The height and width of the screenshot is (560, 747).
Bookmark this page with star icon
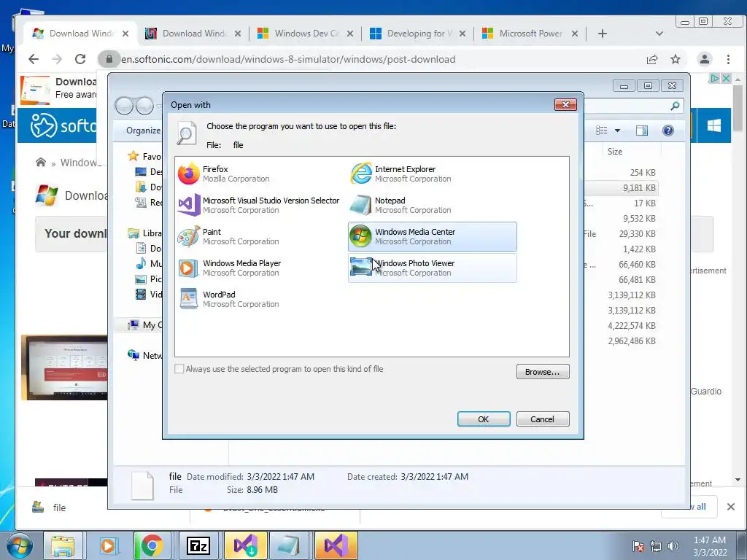click(675, 59)
